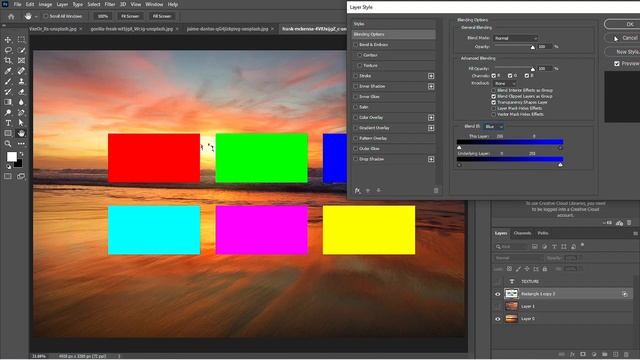Open the Filter menu
This screenshot has width=640, height=360.
110,4
